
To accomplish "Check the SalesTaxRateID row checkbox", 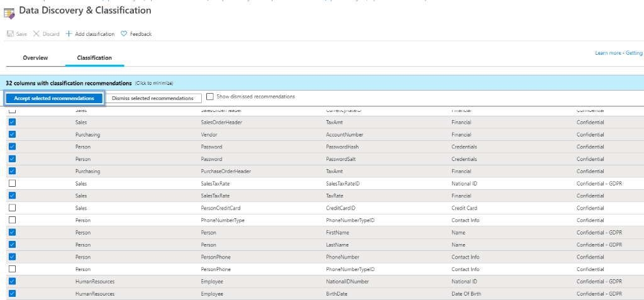I will [13, 183].
